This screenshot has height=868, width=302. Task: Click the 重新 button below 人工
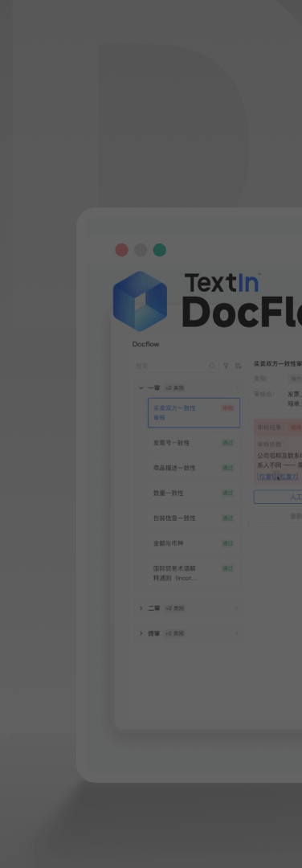pyautogui.click(x=278, y=516)
